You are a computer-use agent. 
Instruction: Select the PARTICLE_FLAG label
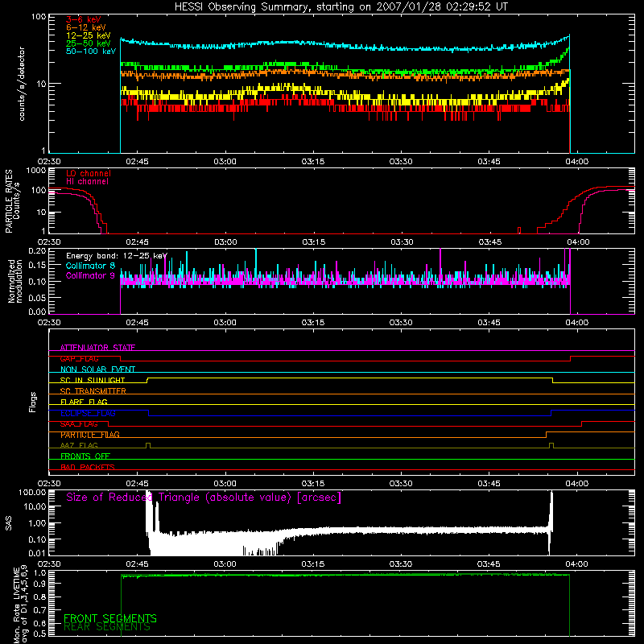pos(90,435)
